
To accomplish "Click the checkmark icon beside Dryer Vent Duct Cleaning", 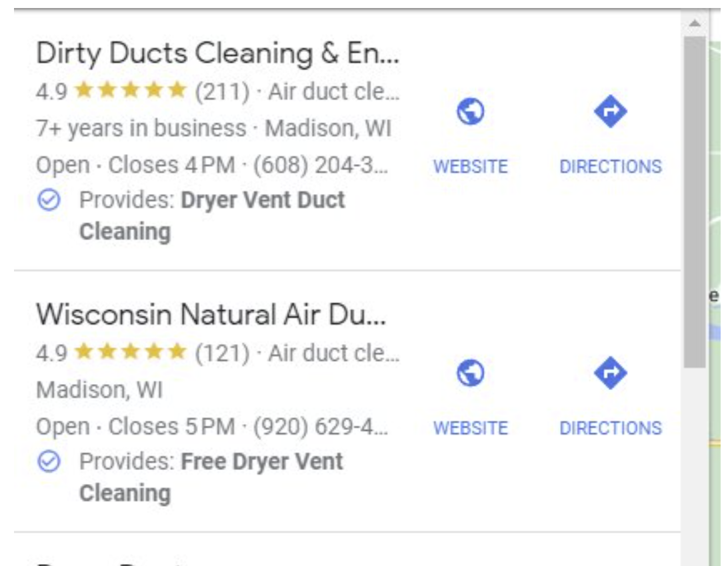I will click(x=49, y=201).
